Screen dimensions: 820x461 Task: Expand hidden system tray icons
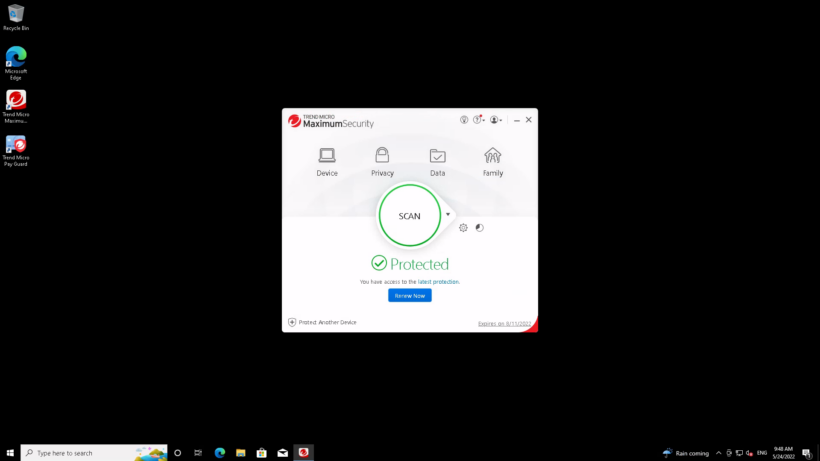click(719, 453)
